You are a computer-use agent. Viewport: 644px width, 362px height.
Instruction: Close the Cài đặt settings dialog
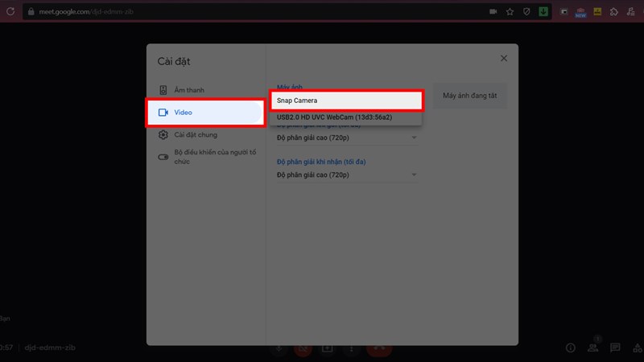pyautogui.click(x=504, y=59)
